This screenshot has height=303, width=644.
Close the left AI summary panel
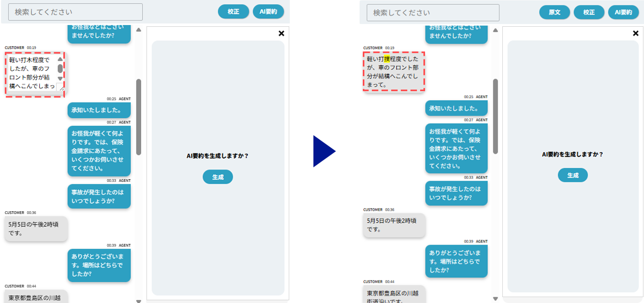pos(281,33)
